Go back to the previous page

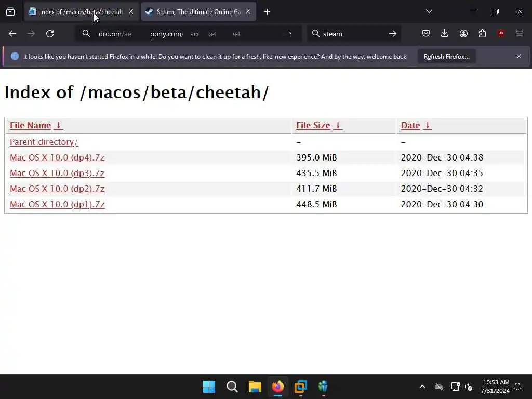coord(12,34)
